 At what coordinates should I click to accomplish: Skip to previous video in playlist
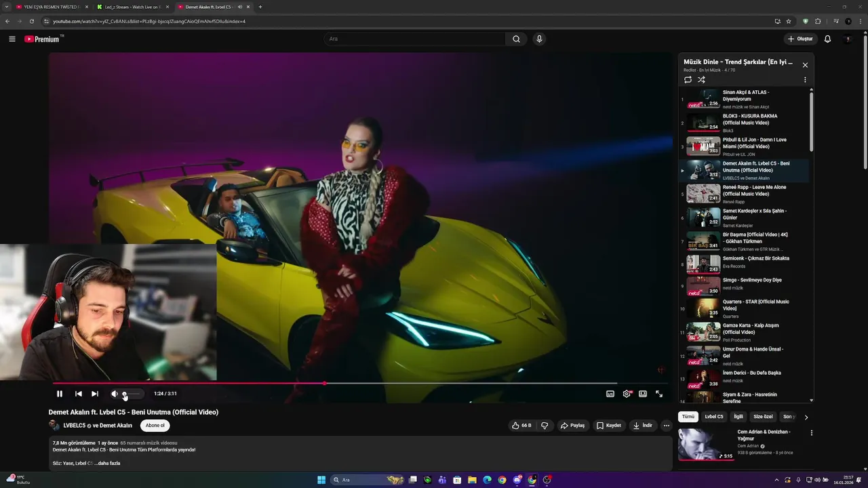tap(79, 394)
